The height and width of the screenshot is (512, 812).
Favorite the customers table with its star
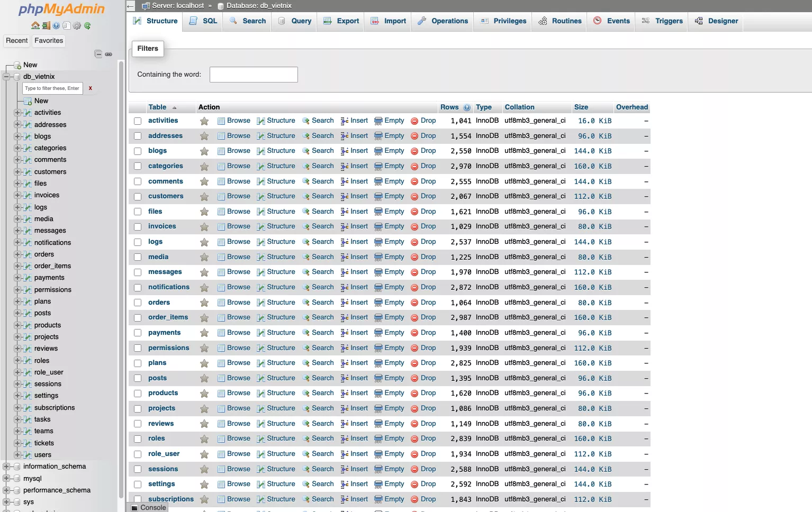tap(204, 196)
